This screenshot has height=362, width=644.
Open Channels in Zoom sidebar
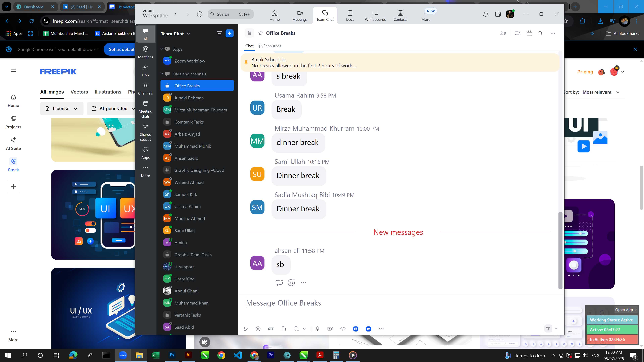pos(146,88)
